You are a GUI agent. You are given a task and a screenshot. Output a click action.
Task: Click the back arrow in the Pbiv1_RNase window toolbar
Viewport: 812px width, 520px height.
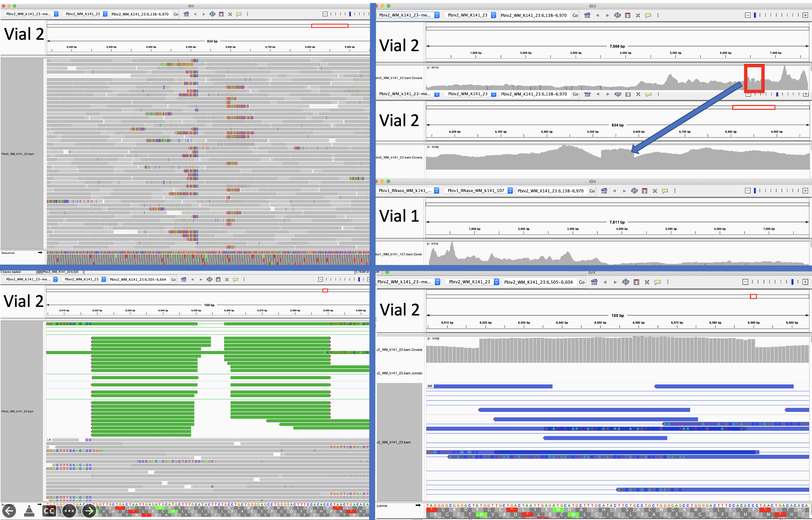614,191
